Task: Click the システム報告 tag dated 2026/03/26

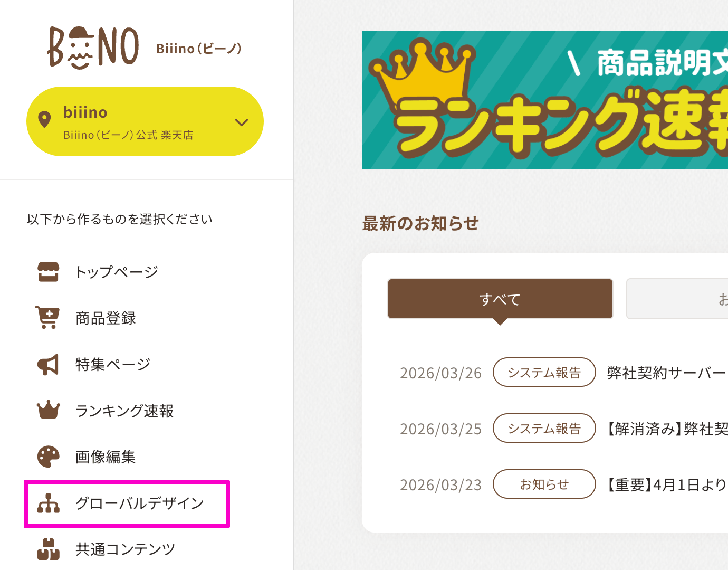Action: point(544,373)
